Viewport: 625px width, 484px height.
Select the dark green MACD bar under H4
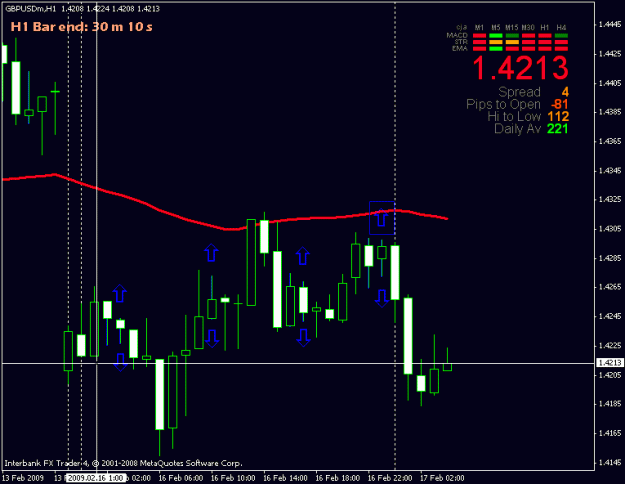[561, 36]
